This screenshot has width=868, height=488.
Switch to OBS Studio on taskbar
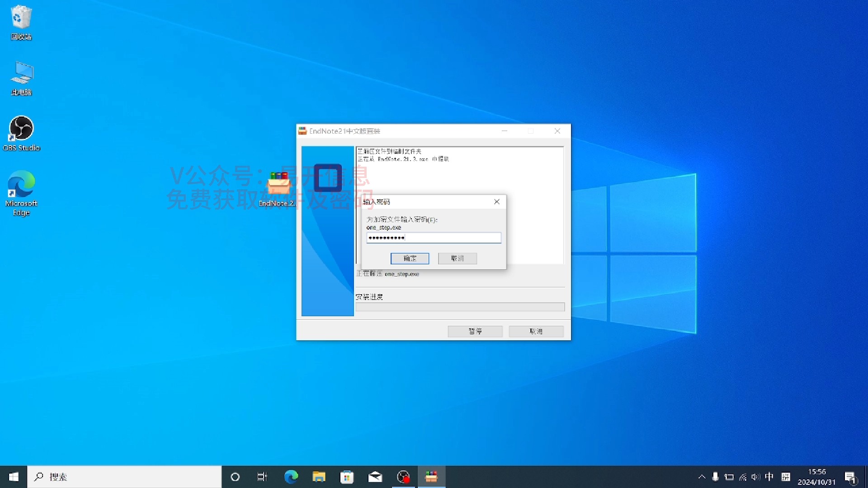coord(403,477)
